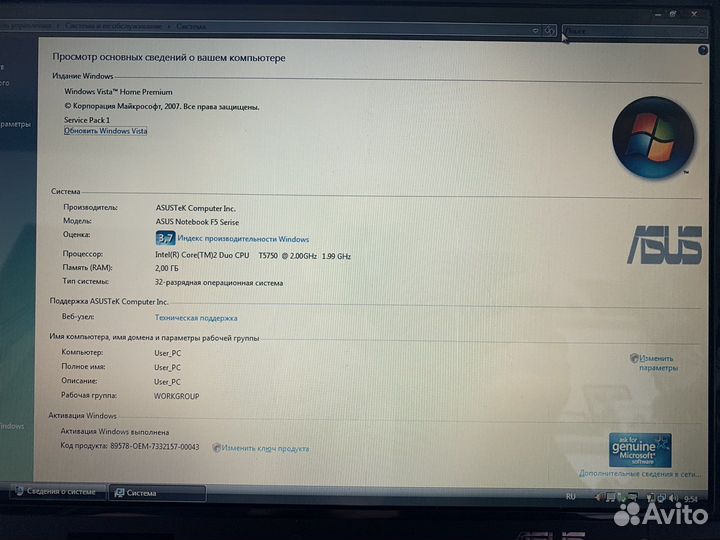The height and width of the screenshot is (540, 720).
Task: Minimize the System window
Action: click(658, 14)
